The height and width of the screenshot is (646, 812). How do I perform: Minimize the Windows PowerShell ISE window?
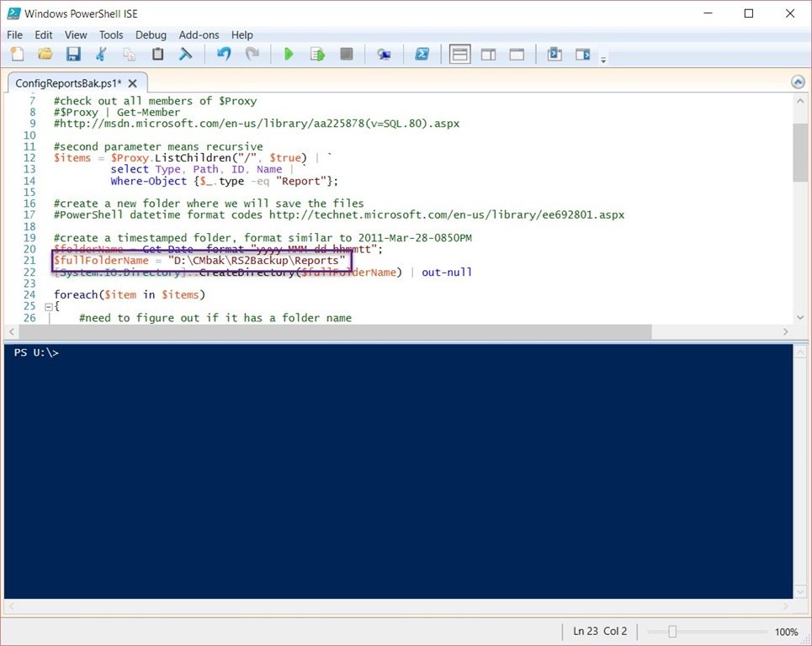tap(709, 13)
